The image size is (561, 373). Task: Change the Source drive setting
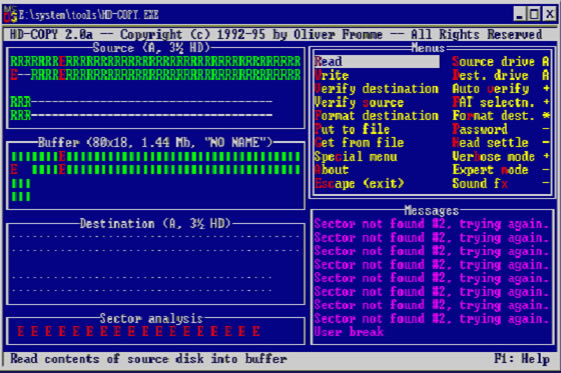(501, 62)
